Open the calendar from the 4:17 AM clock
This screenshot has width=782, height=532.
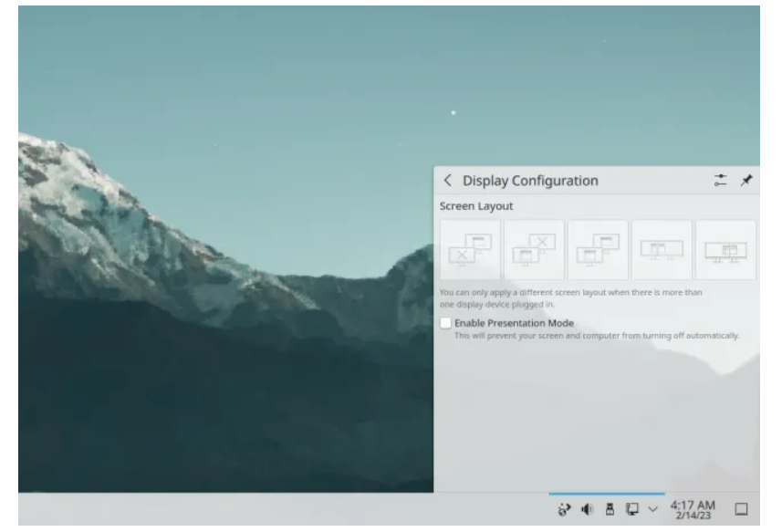pyautogui.click(x=693, y=509)
